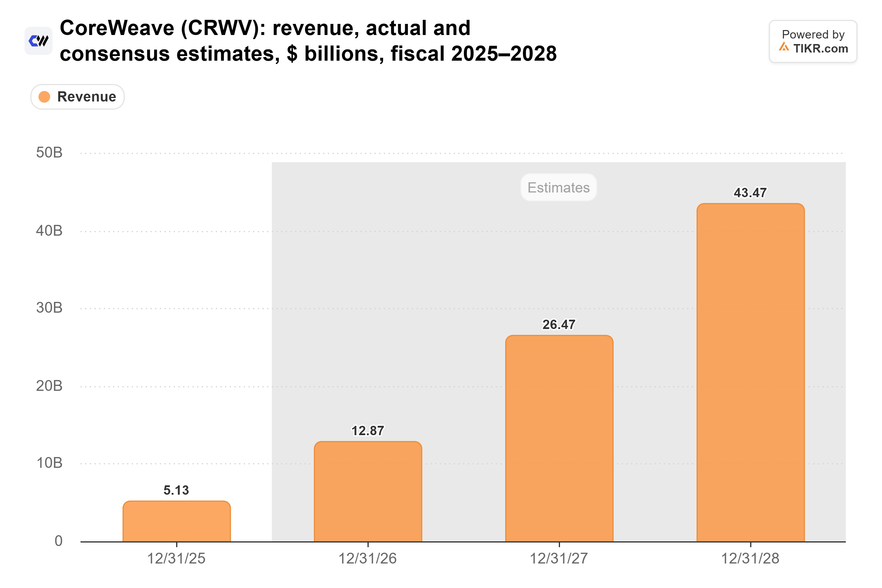Screen dimensions: 882x588
Task: Select the 12/31/27 revenue bar
Action: pos(559,438)
